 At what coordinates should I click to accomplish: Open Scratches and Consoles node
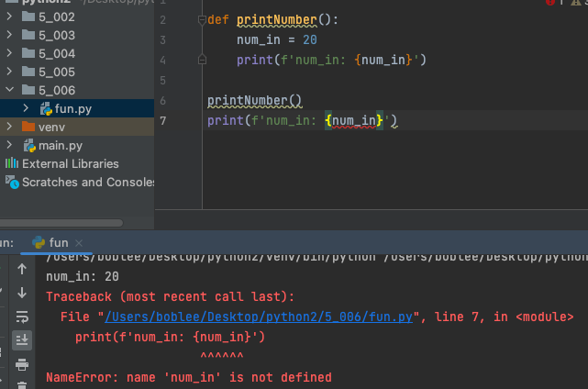click(88, 183)
